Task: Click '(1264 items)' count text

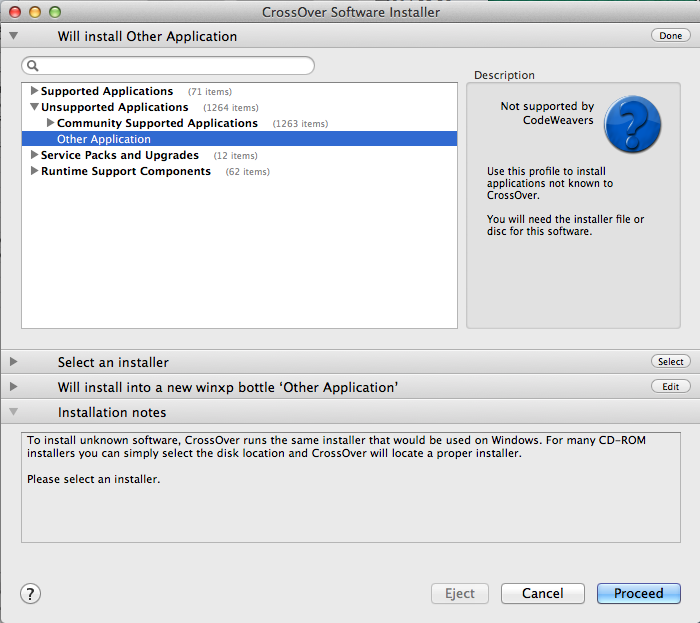Action: point(231,108)
